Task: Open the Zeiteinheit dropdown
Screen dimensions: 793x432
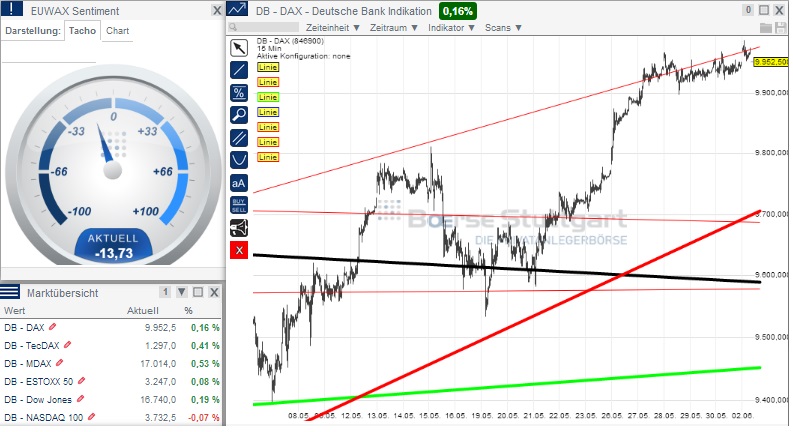Action: click(x=333, y=28)
